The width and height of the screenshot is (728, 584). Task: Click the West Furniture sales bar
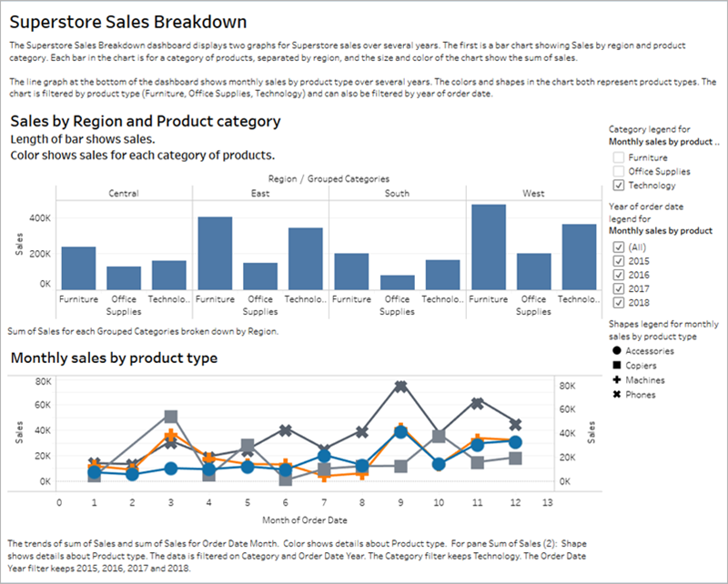(489, 247)
